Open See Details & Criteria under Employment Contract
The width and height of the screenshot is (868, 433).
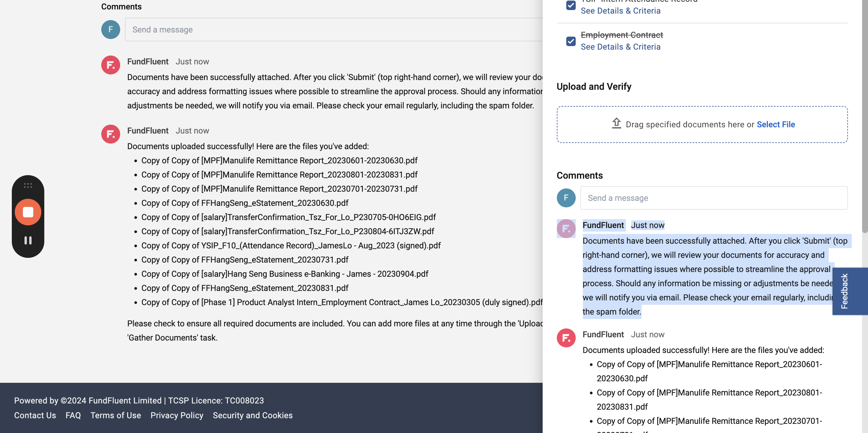620,47
